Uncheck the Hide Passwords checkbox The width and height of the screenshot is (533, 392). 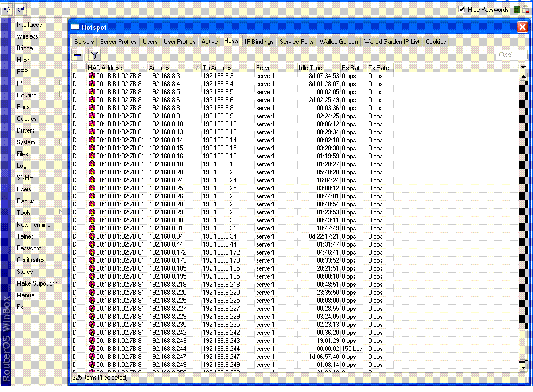462,9
